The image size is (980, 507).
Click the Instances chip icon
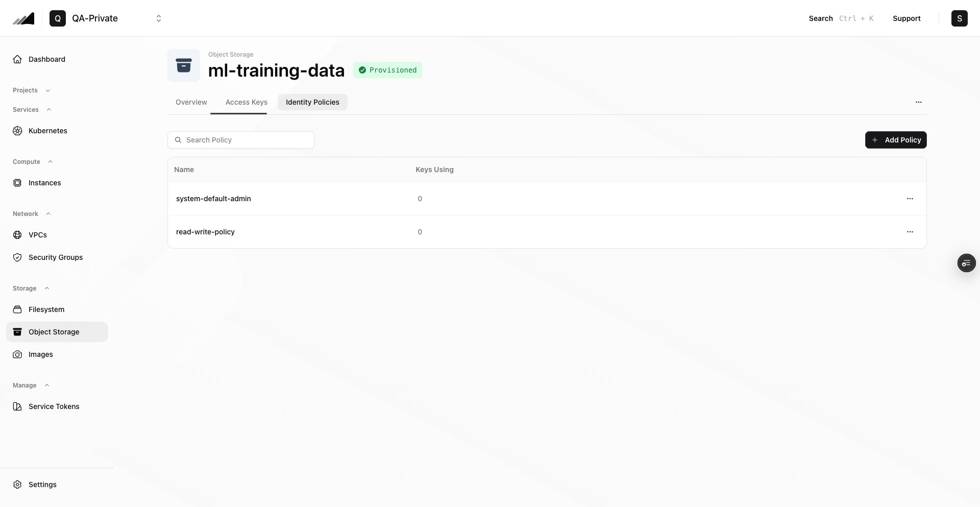click(x=17, y=183)
